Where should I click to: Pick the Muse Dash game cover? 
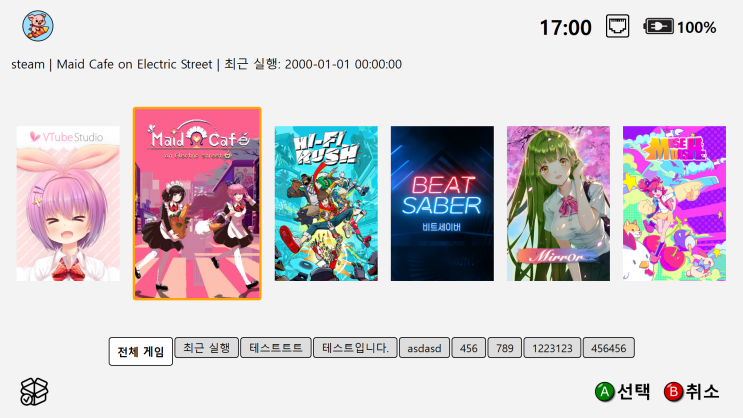(x=674, y=203)
